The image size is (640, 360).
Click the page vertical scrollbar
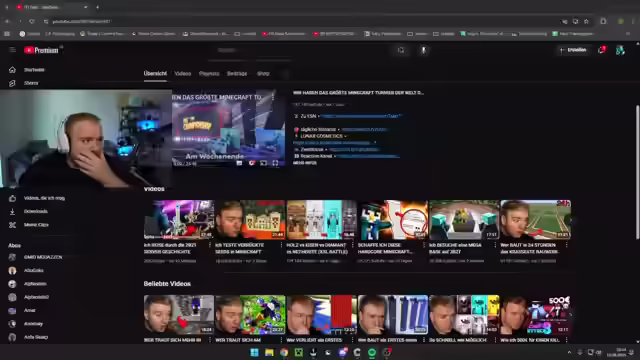pyautogui.click(x=637, y=171)
